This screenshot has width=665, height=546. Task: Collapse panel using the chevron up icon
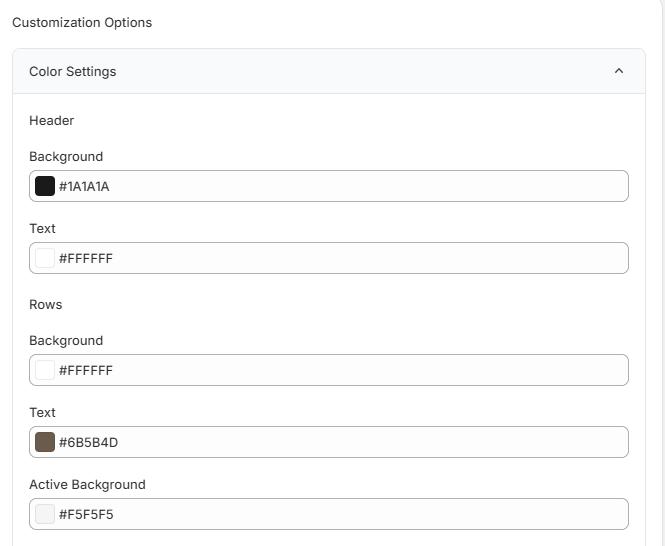coord(618,71)
